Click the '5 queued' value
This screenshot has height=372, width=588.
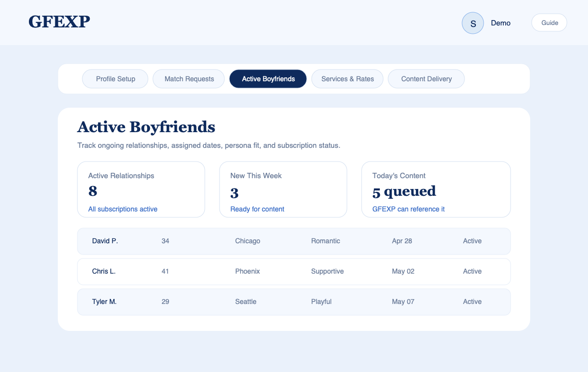(404, 191)
